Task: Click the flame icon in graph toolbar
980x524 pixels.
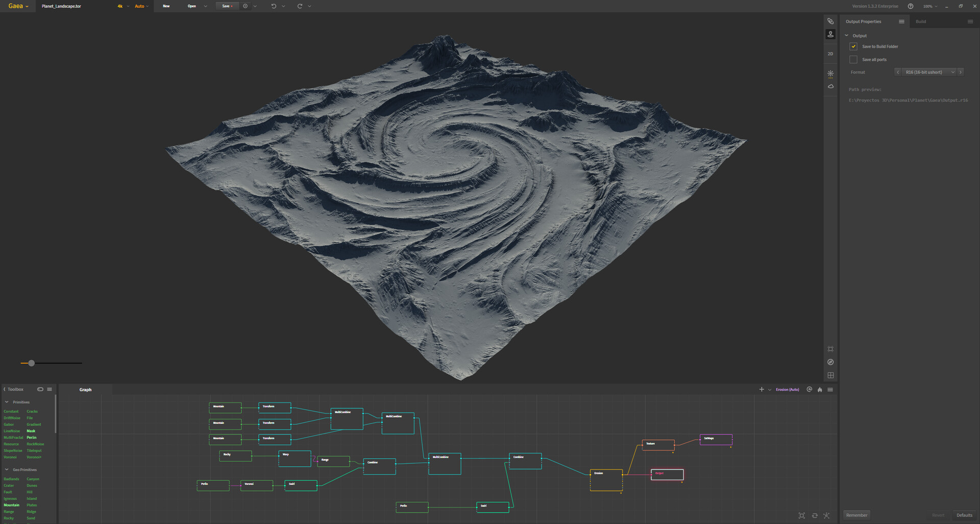Action: pyautogui.click(x=820, y=390)
